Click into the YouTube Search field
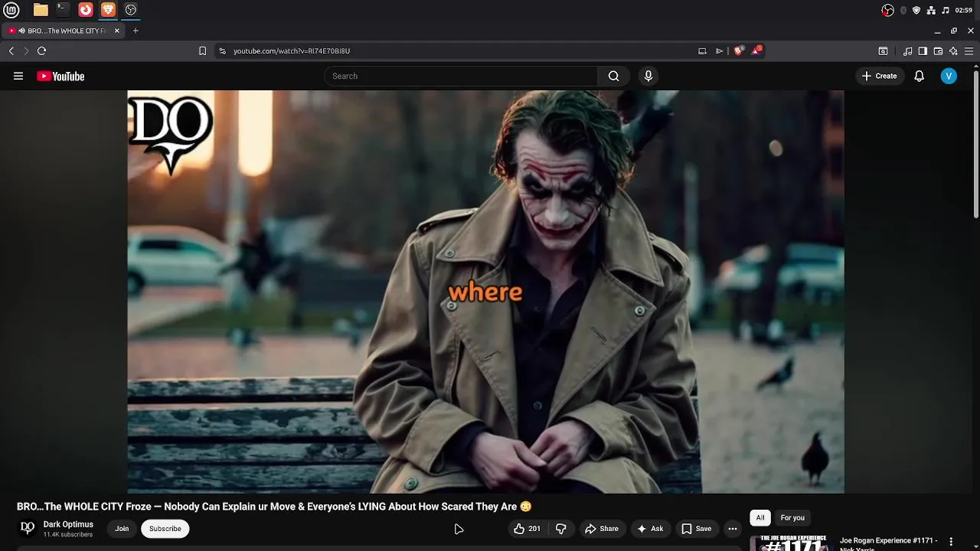The height and width of the screenshot is (551, 980). pos(462,76)
